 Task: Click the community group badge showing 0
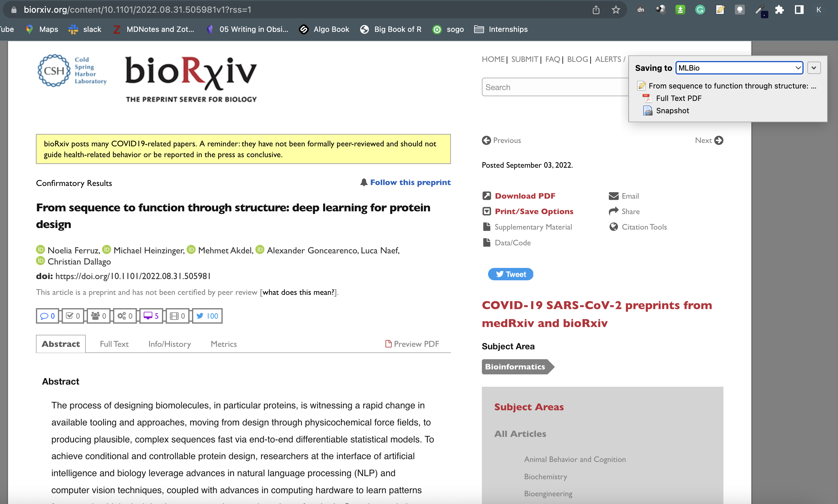[x=98, y=316]
